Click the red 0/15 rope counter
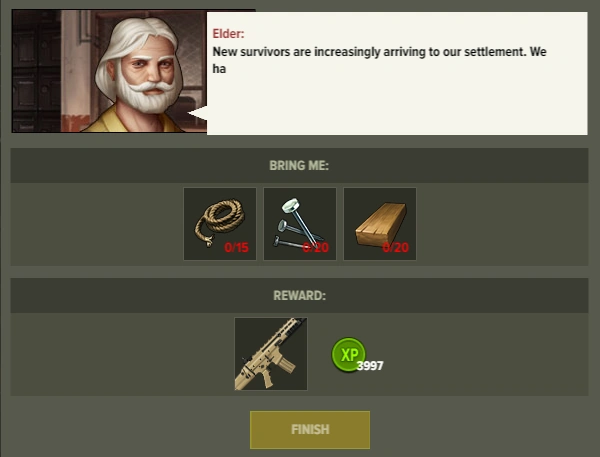Image resolution: width=600 pixels, height=457 pixels. tap(236, 248)
